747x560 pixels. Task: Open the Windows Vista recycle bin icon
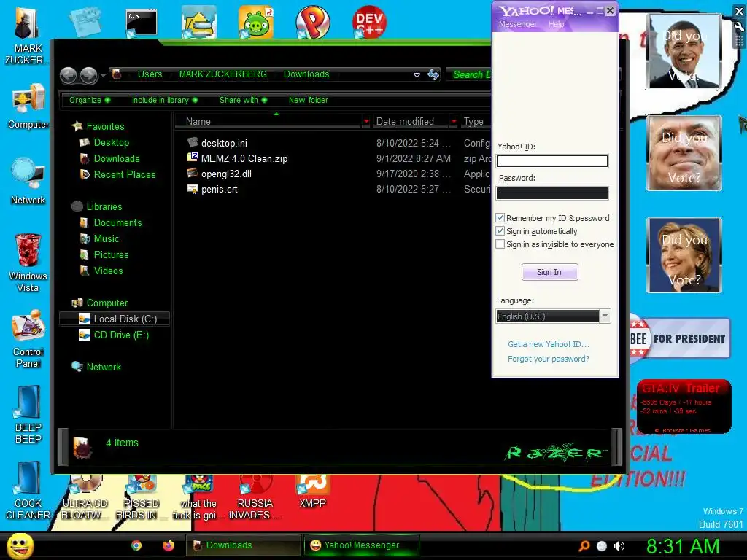coord(28,262)
